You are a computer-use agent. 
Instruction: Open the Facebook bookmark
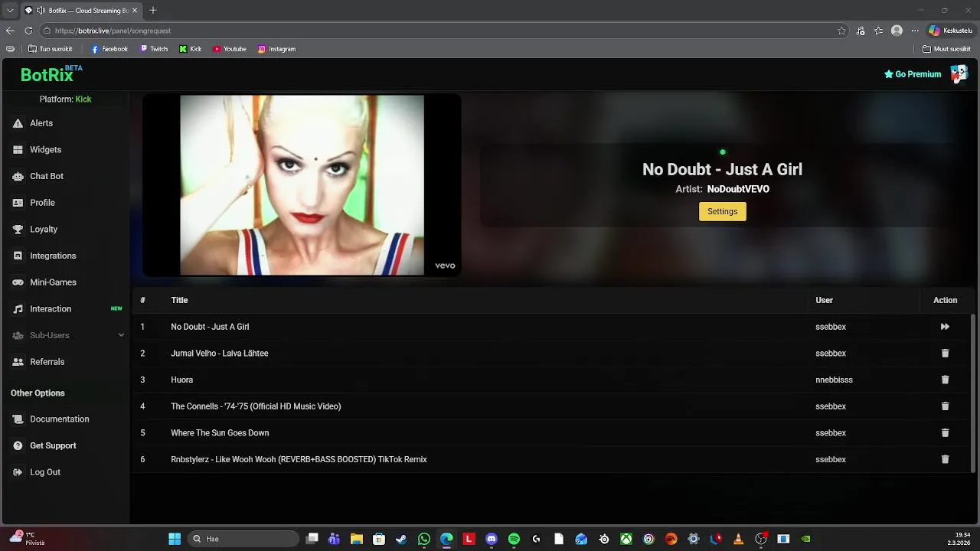[109, 49]
